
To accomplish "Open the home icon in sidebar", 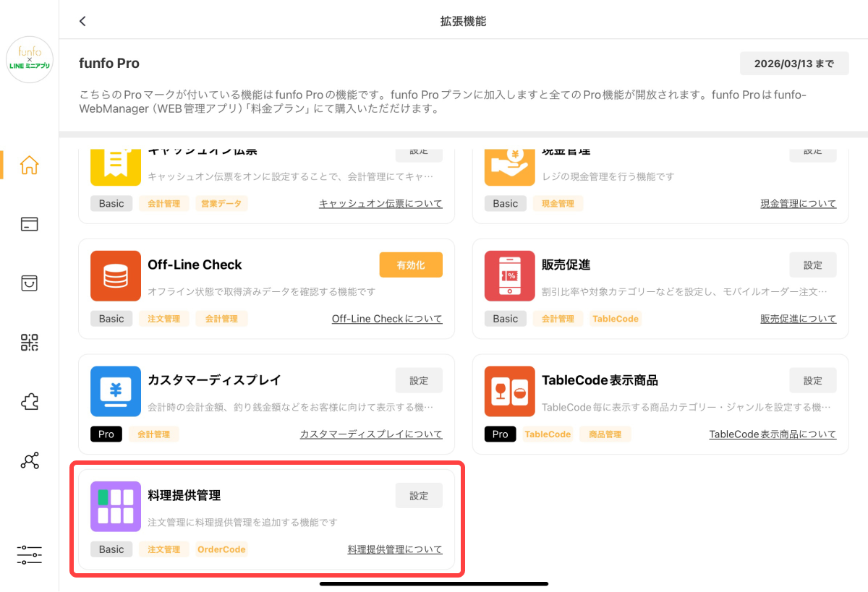I will pyautogui.click(x=30, y=165).
